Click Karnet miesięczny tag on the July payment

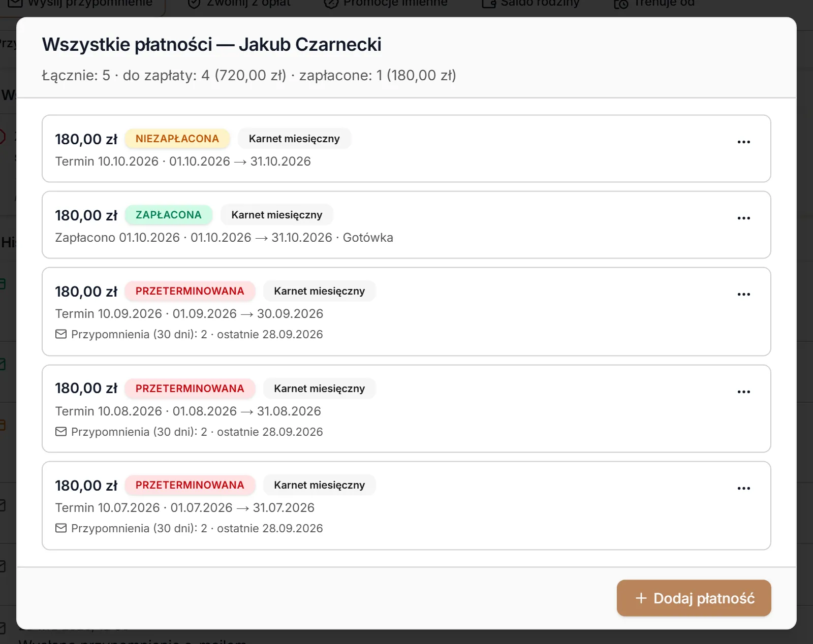coord(319,485)
